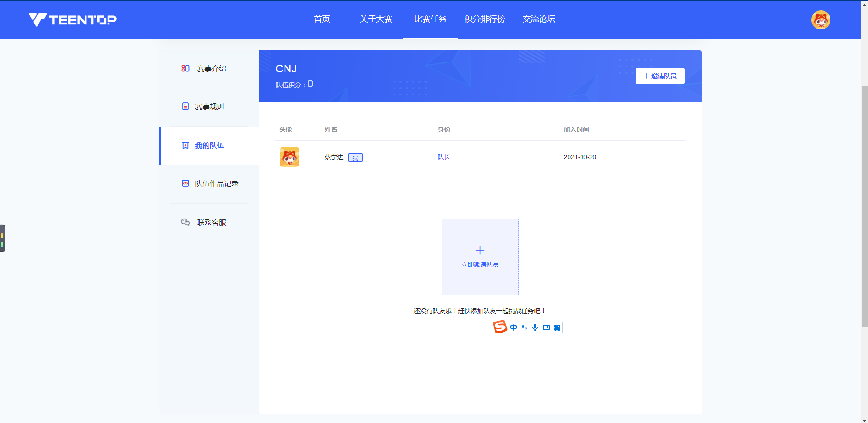
Task: Go to the 首页 navigation tab
Action: pyautogui.click(x=322, y=19)
